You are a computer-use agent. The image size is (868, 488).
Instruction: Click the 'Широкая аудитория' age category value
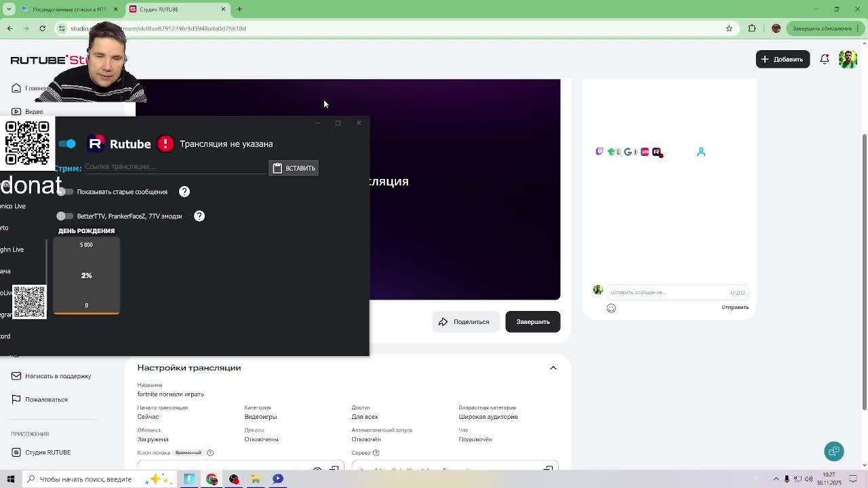(x=488, y=417)
